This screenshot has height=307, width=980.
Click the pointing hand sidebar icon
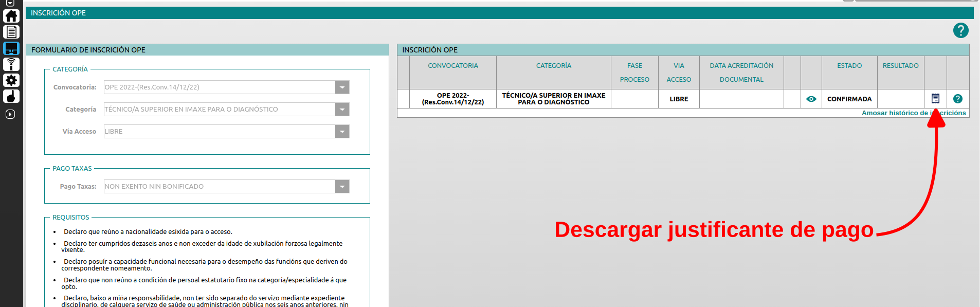[11, 96]
